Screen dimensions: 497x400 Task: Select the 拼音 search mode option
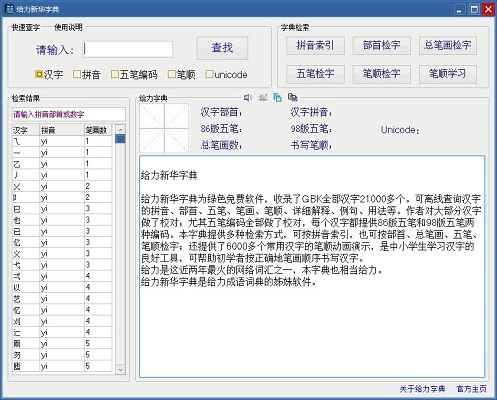coord(87,74)
